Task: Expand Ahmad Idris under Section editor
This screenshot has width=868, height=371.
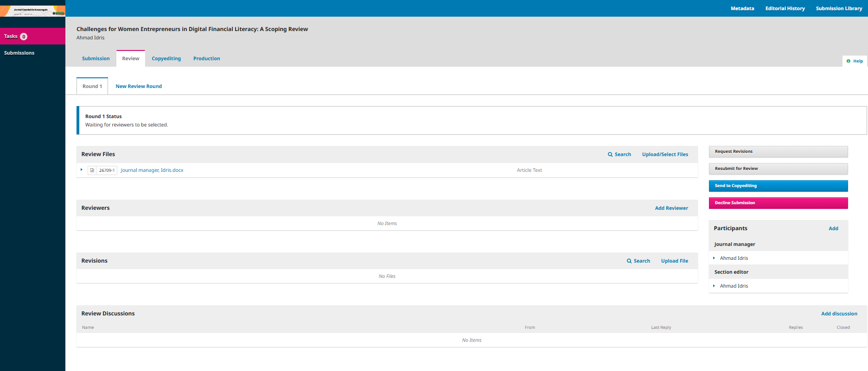Action: [714, 286]
